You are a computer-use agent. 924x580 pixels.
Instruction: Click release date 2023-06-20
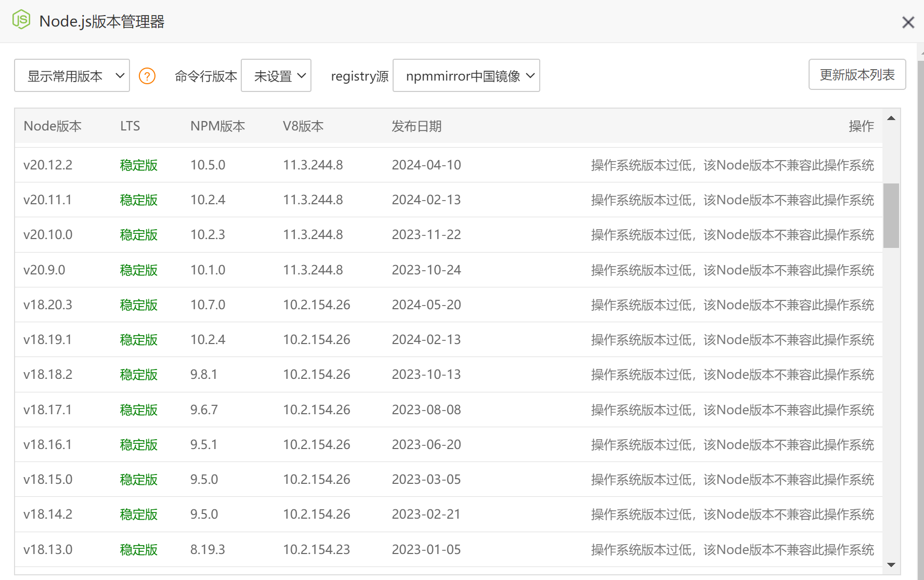(x=426, y=445)
